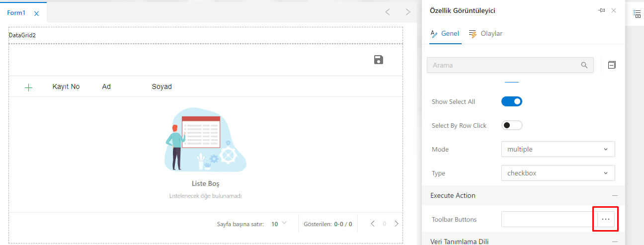Click the magnifier icon in Arama box

[x=584, y=65]
